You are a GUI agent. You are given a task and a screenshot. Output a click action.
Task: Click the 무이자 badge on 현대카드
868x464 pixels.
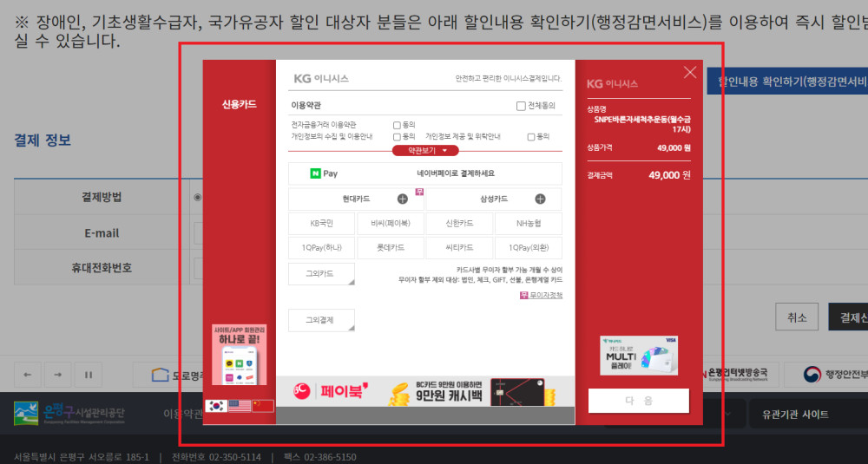(x=419, y=192)
